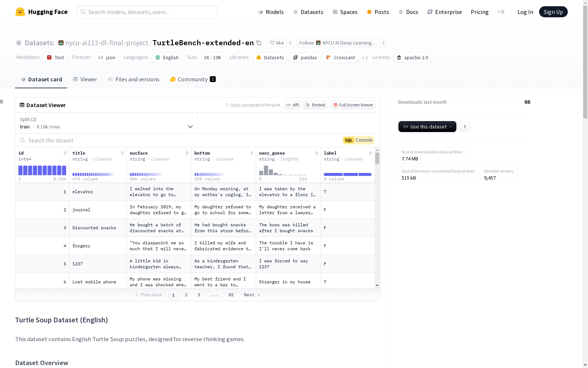Sort the user_guess column

click(316, 153)
